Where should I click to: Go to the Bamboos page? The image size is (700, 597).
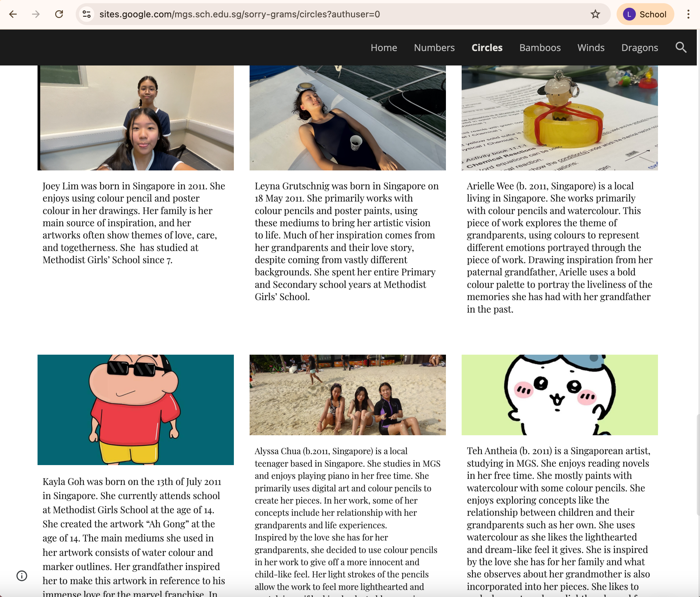click(540, 48)
